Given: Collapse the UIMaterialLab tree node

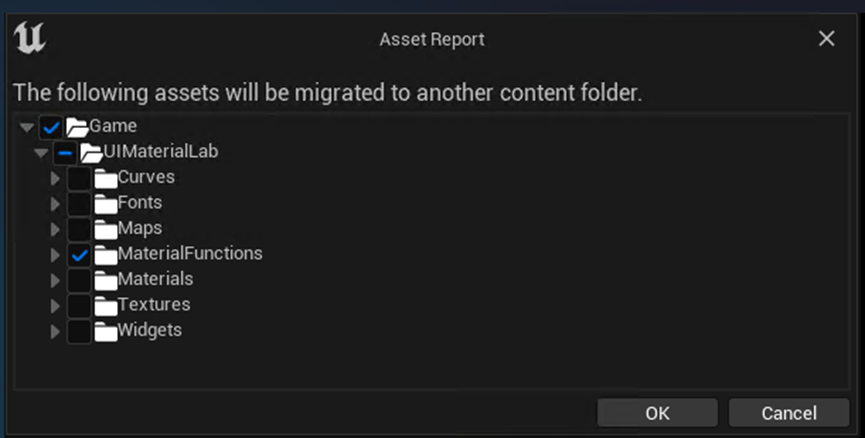Looking at the screenshot, I should pos(41,153).
